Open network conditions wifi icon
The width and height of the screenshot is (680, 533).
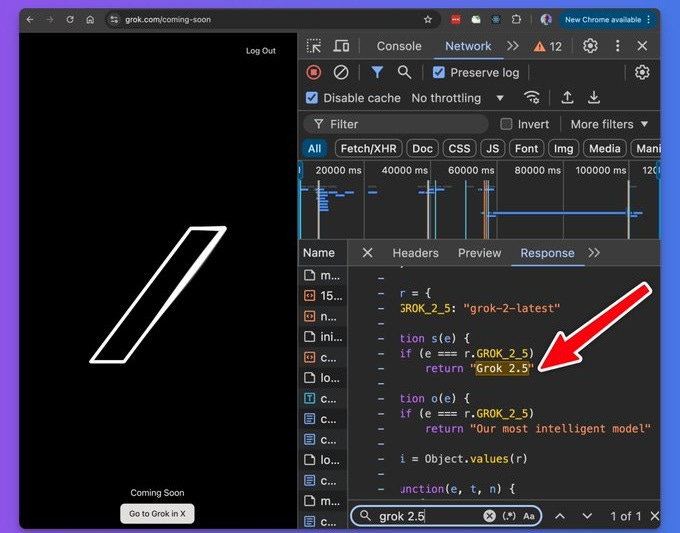tap(532, 98)
